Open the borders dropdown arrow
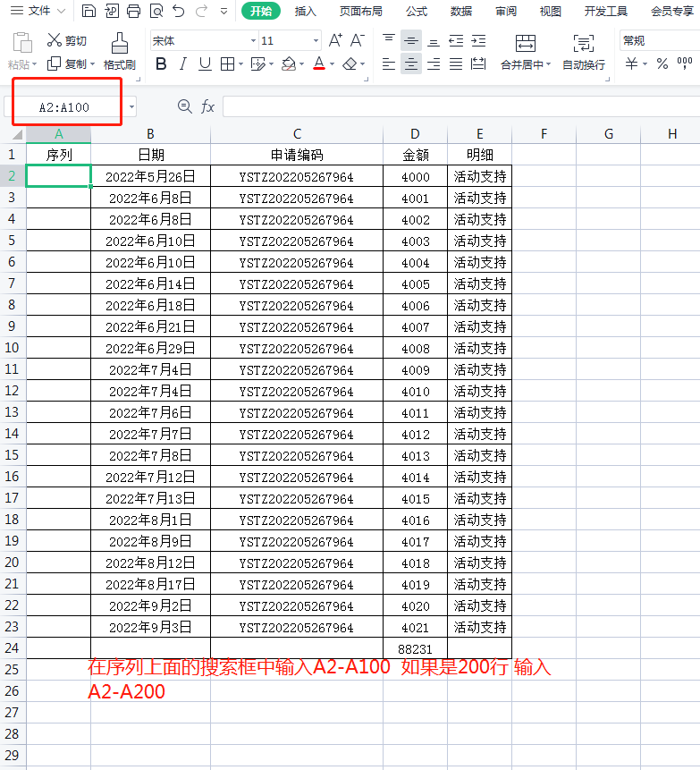The width and height of the screenshot is (700, 770). [240, 64]
